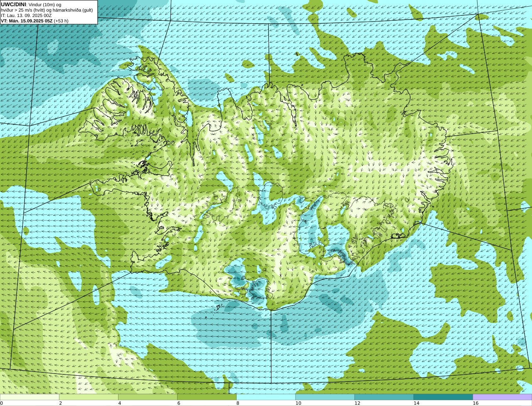Click the '12' label on the color scale
532x406 pixels.
click(x=357, y=403)
